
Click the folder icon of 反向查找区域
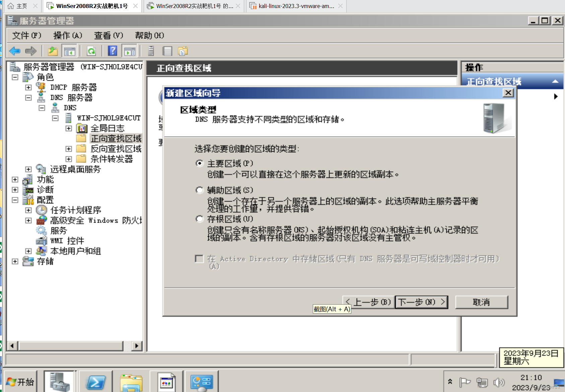pyautogui.click(x=81, y=148)
